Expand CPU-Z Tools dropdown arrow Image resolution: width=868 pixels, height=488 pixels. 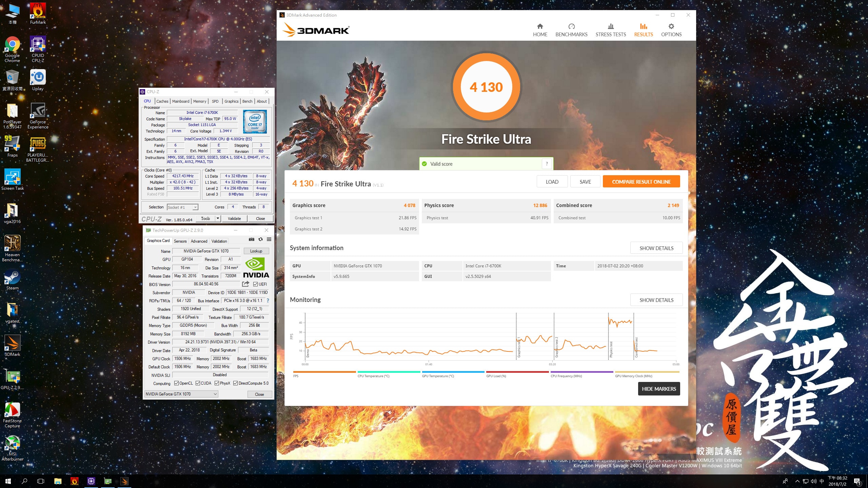click(218, 219)
